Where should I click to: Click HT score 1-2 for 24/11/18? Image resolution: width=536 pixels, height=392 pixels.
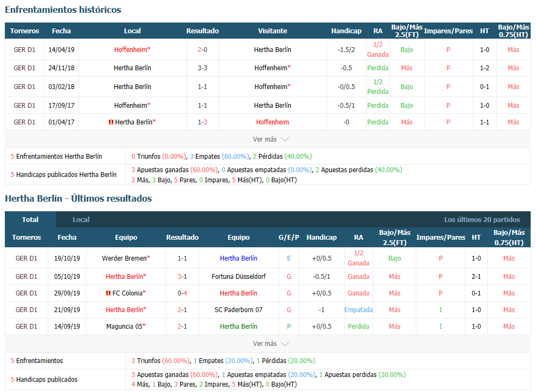pos(484,68)
